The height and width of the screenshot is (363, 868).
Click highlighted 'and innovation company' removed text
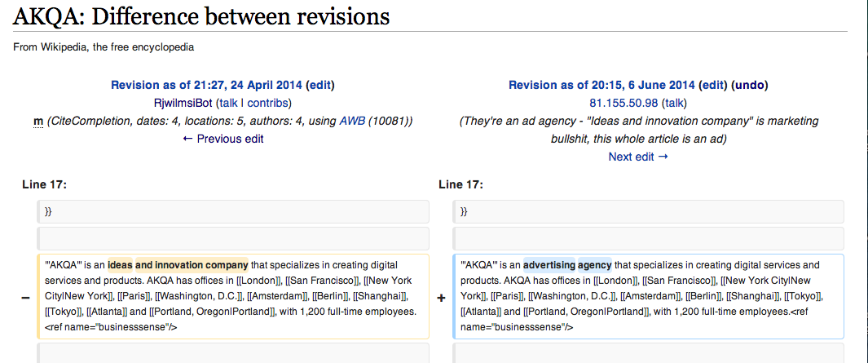[x=192, y=265]
